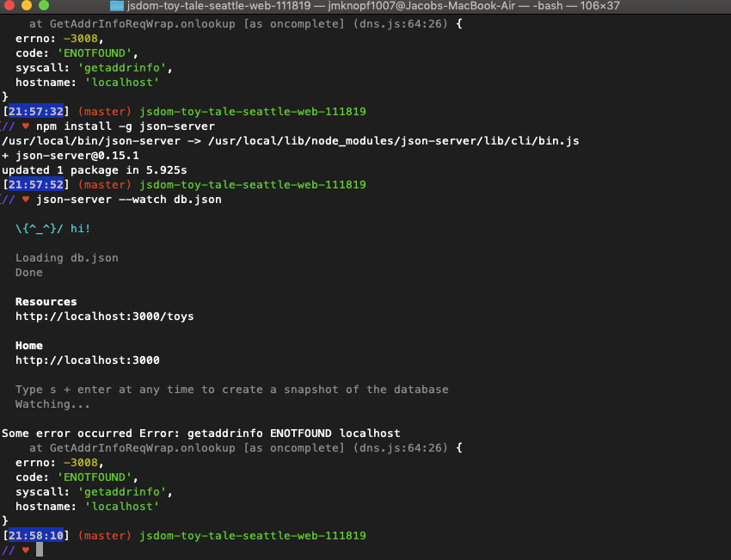This screenshot has width=731, height=560.
Task: Click '+ json-server@0.15.1' line
Action: (71, 156)
